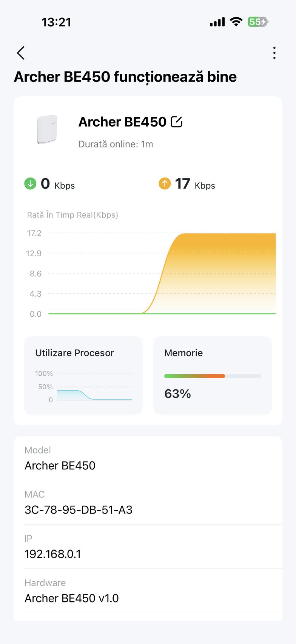Image resolution: width=296 pixels, height=644 pixels.
Task: Tap the orange upload speed arrow icon
Action: 165,184
